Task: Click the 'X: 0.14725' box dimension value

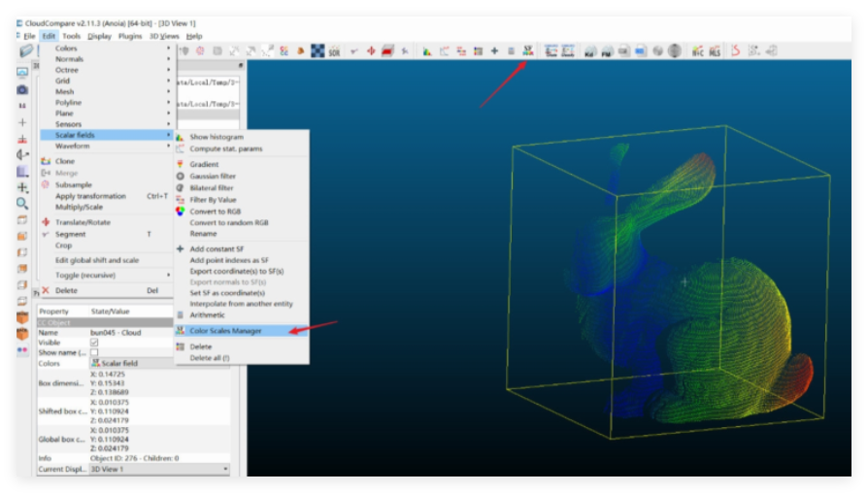Action: (x=108, y=374)
